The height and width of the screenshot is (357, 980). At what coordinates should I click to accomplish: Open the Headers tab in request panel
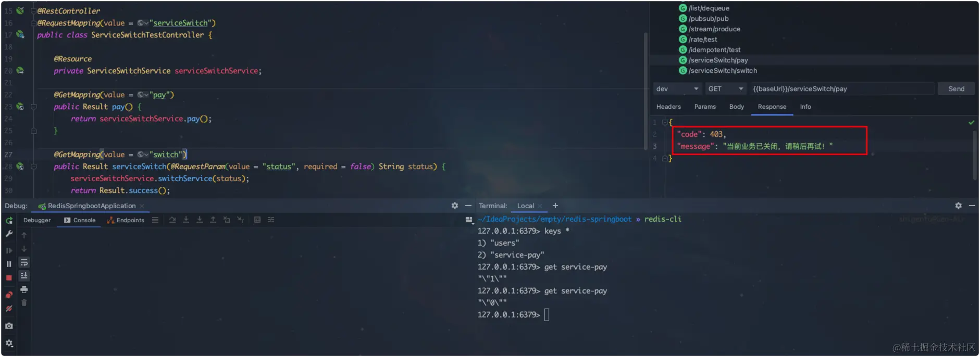[668, 107]
